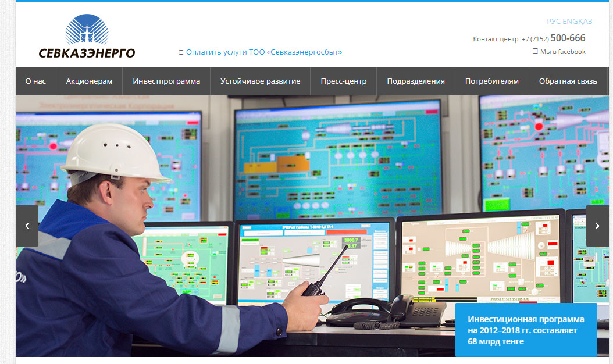613x364 pixels.
Task: Click the icon before Оплатить услуги link
Action: tap(181, 52)
